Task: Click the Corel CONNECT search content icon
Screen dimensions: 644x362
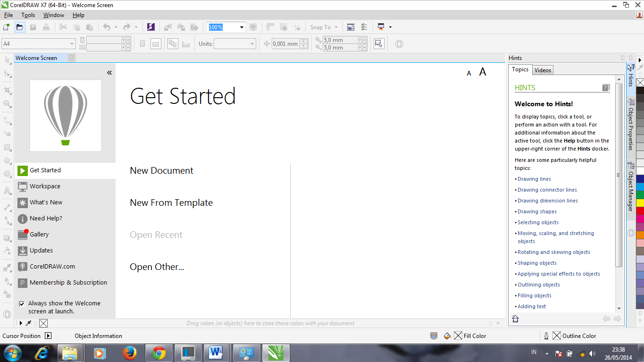Action: [151, 27]
